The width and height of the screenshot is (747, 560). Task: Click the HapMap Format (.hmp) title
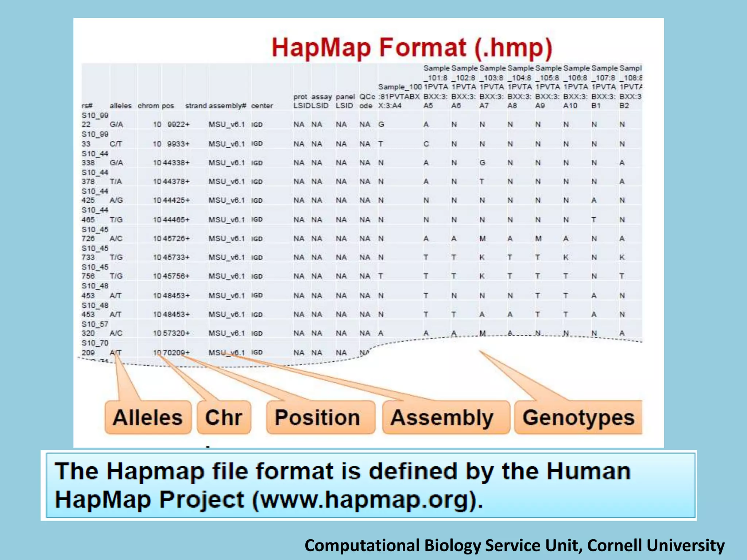pyautogui.click(x=412, y=48)
